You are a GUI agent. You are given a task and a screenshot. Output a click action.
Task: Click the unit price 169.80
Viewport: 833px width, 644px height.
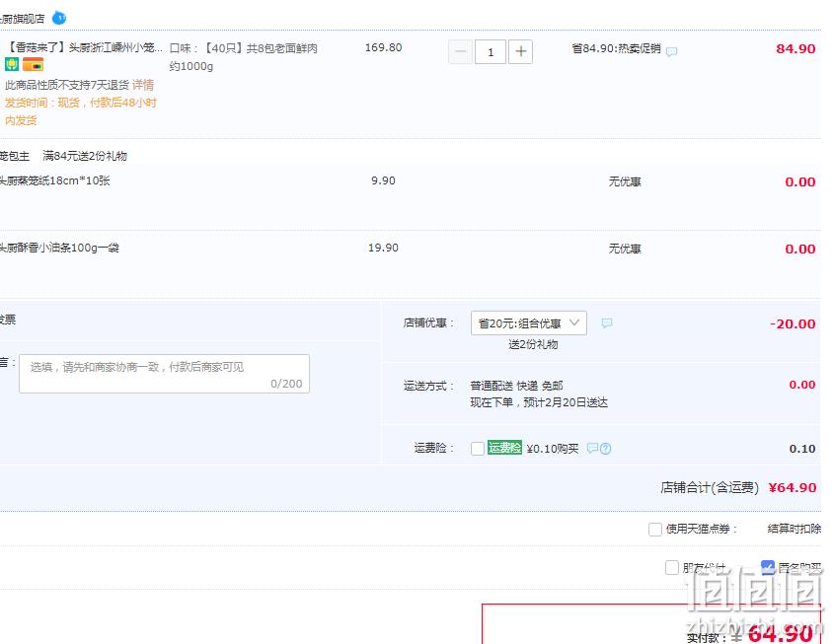[x=384, y=47]
